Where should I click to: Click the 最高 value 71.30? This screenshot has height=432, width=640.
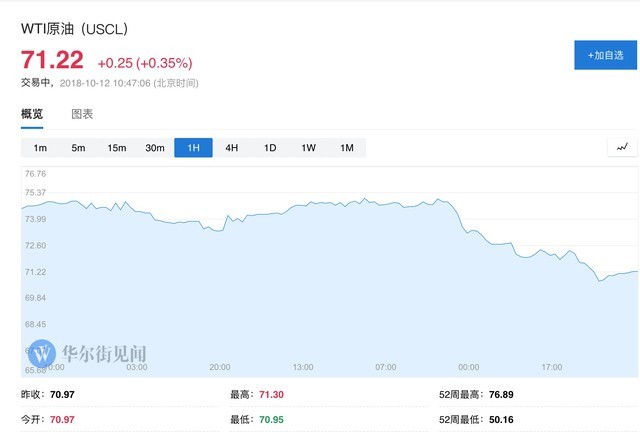point(271,394)
